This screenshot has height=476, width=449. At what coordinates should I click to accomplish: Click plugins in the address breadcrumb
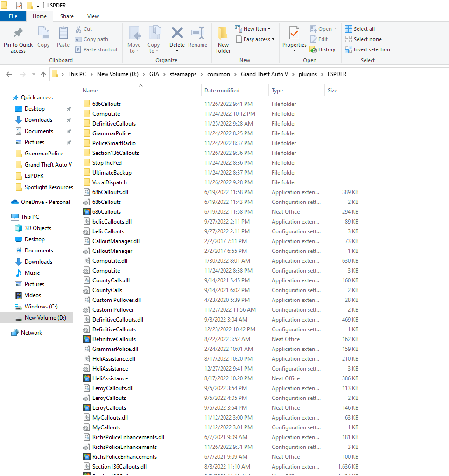coord(308,74)
